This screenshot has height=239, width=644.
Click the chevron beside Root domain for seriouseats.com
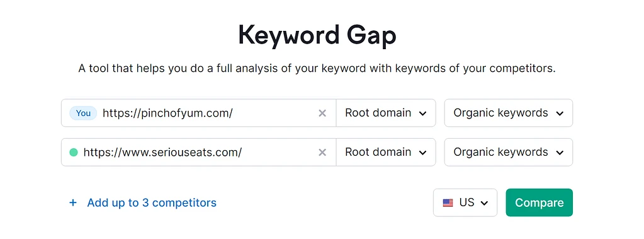(422, 153)
